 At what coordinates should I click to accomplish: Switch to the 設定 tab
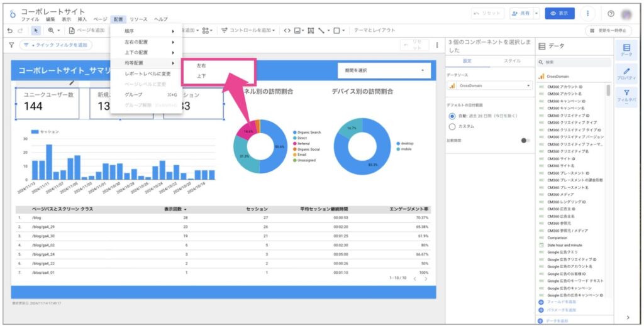tap(467, 61)
